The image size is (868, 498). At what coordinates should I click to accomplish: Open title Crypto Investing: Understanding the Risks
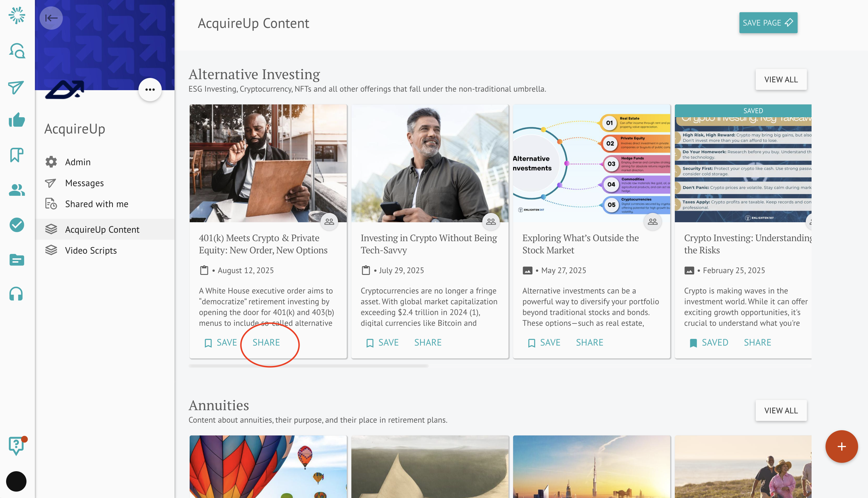point(748,244)
